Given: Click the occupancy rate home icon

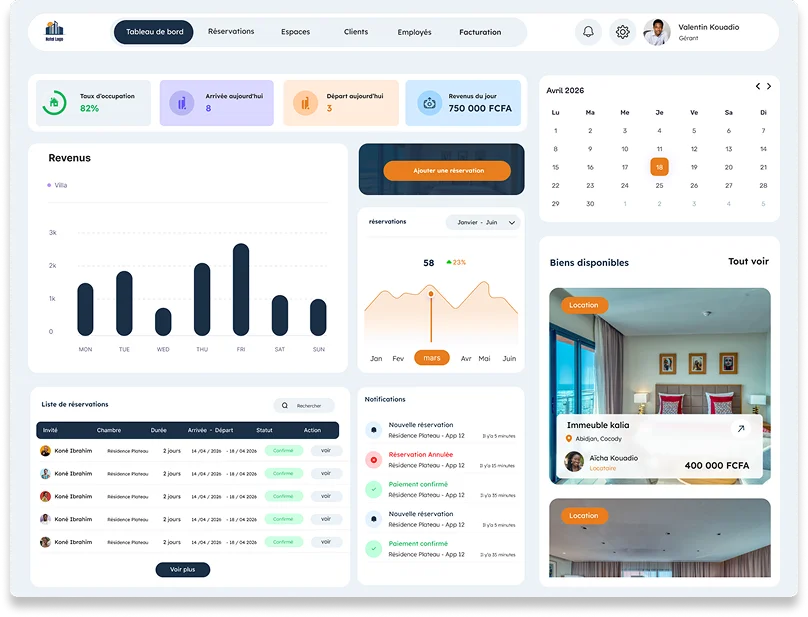Looking at the screenshot, I should tap(54, 103).
